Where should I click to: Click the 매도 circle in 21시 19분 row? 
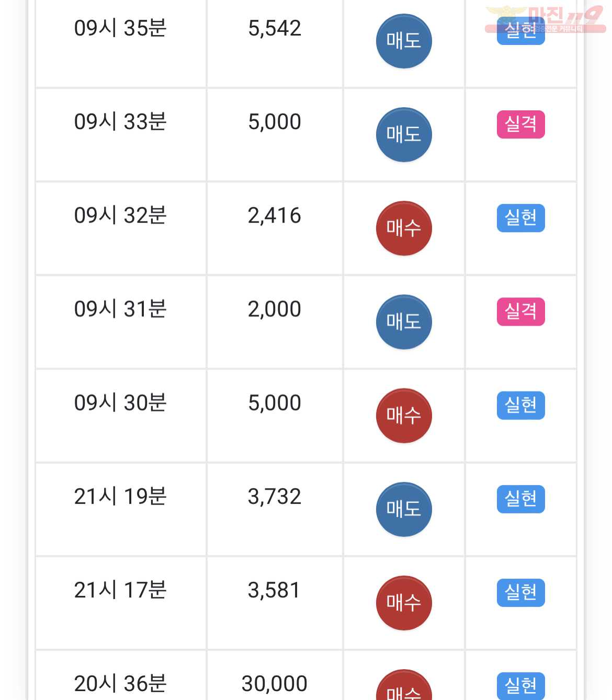click(x=404, y=509)
